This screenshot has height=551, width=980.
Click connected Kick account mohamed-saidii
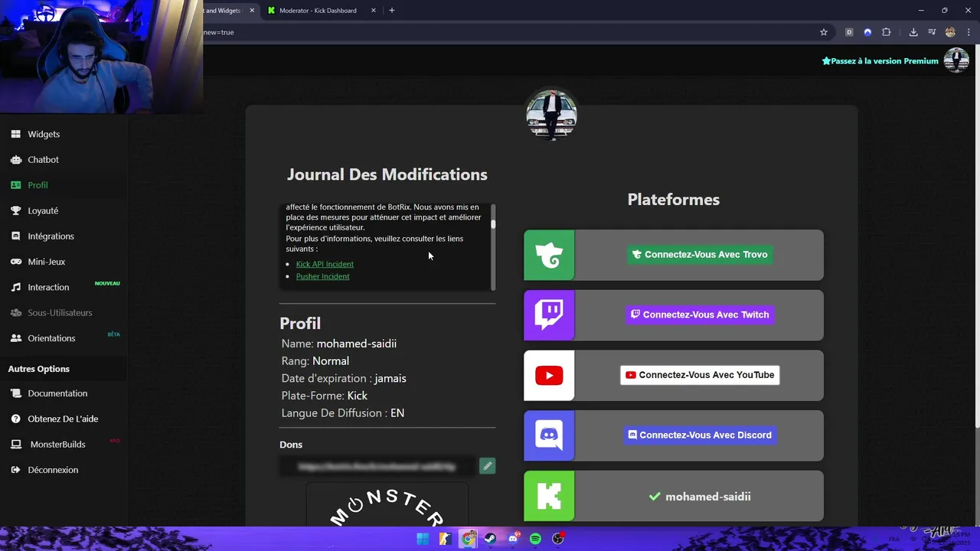(700, 497)
